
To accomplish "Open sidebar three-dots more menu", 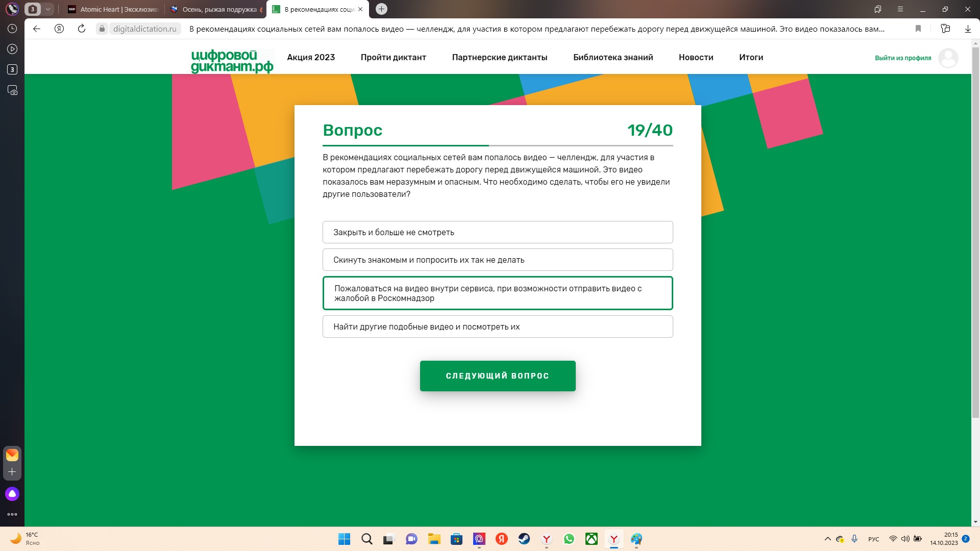I will tap(12, 514).
